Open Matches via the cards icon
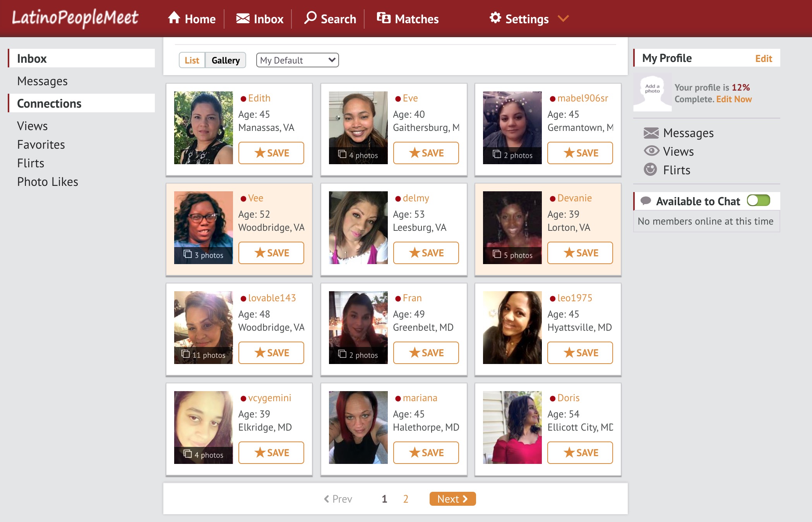Screen dimensions: 812x522 click(x=384, y=18)
